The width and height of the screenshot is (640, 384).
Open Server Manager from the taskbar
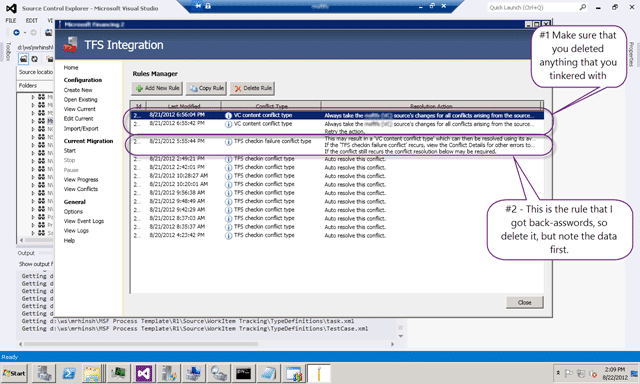(44, 373)
